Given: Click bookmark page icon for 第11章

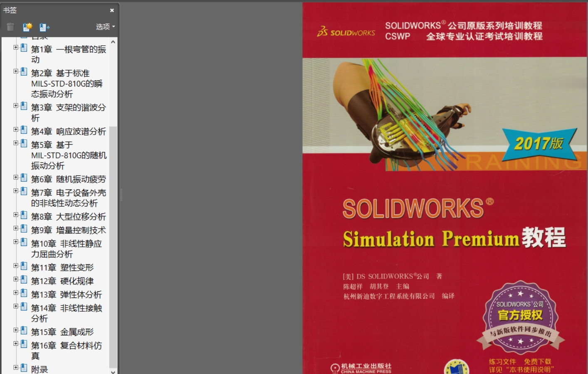Looking at the screenshot, I should [24, 266].
